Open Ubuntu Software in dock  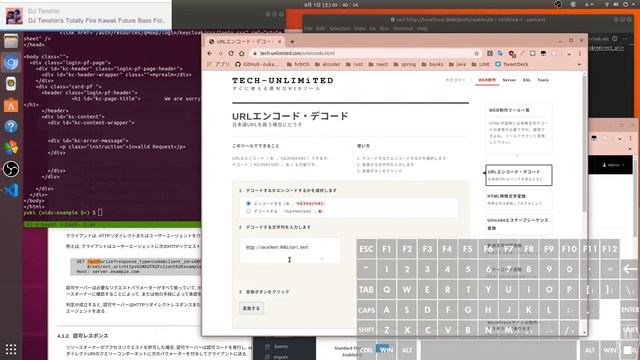coord(11,105)
